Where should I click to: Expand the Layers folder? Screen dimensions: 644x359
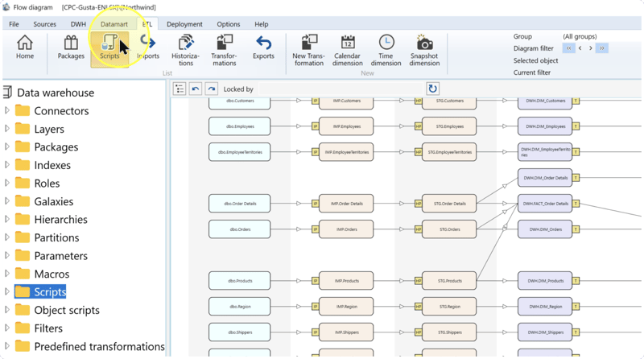coord(7,129)
